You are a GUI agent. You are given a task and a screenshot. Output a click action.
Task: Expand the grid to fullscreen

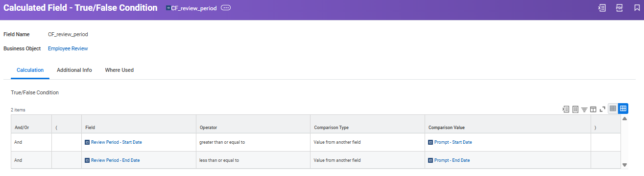pos(602,109)
